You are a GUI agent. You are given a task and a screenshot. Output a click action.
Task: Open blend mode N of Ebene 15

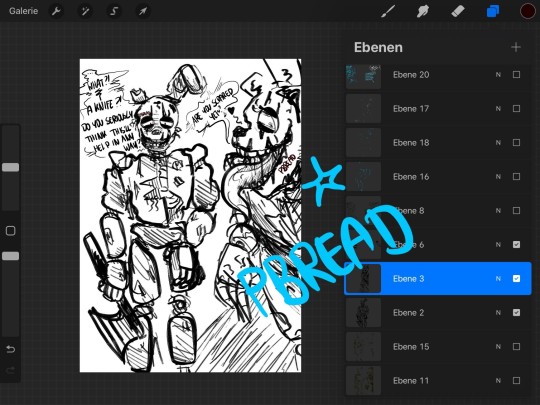pyautogui.click(x=498, y=346)
